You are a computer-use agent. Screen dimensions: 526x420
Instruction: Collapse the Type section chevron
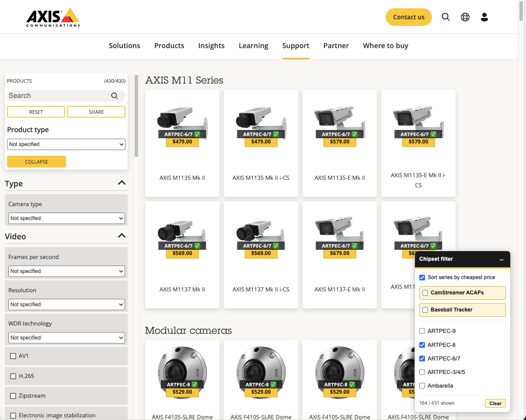click(122, 183)
